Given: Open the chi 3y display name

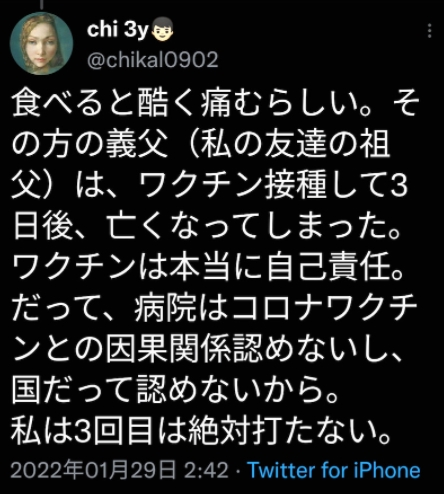Looking at the screenshot, I should (x=117, y=30).
